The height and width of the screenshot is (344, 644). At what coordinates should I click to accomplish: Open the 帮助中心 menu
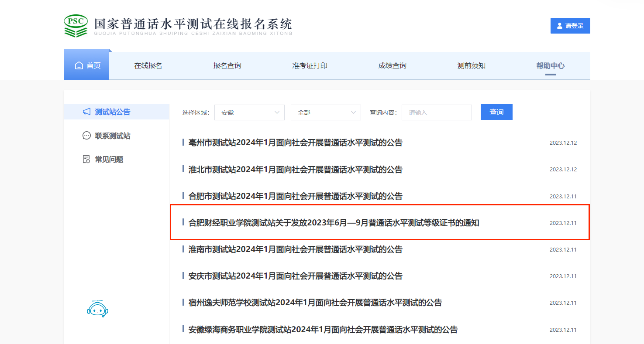[550, 66]
